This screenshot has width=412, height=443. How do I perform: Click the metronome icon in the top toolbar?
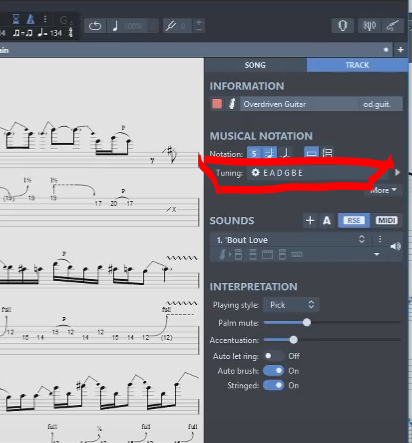pos(30,19)
